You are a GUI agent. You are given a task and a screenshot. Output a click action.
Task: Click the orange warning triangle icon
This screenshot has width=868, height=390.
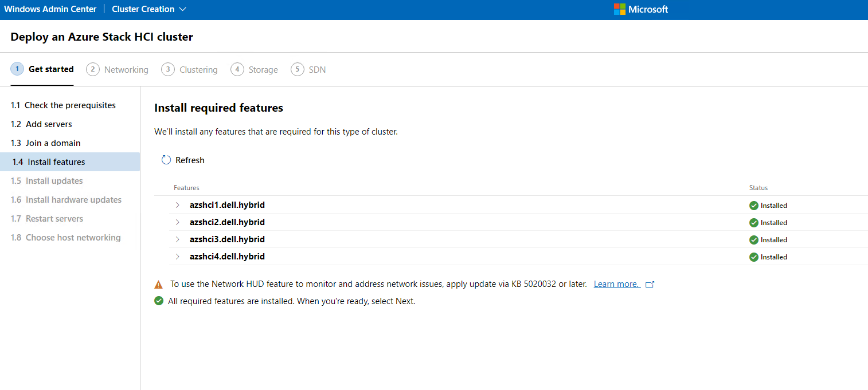[159, 285]
